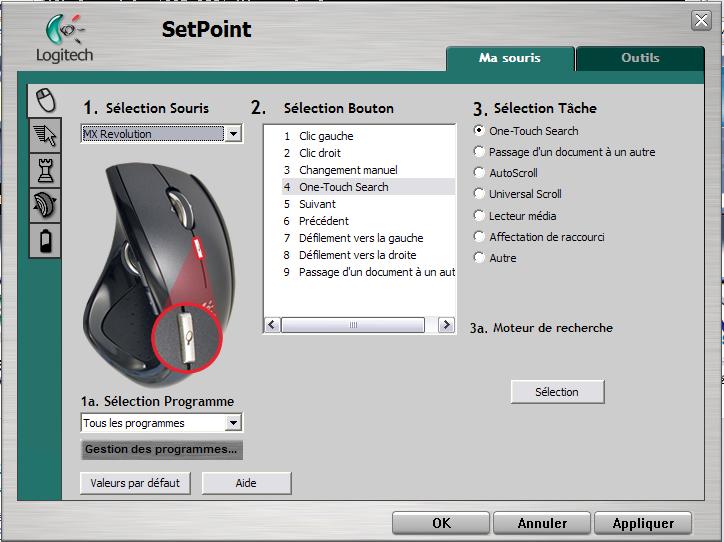Select button 5 Suivant
This screenshot has height=542, width=724.
[x=368, y=204]
